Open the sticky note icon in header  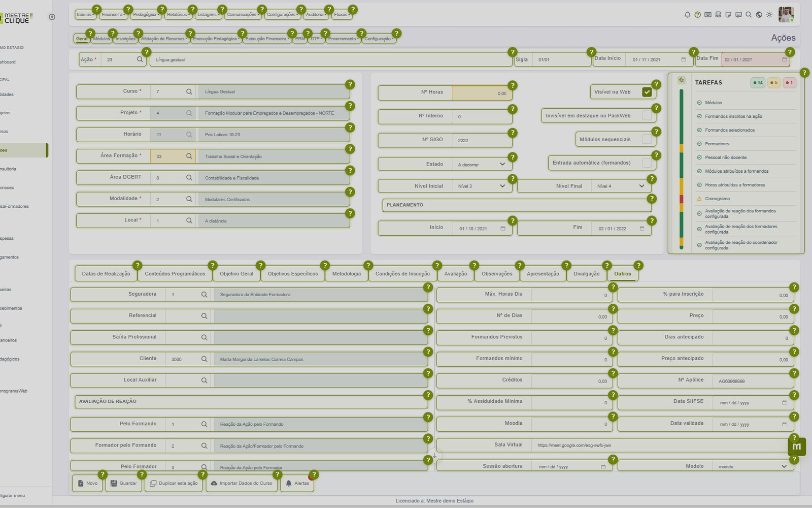coord(728,15)
